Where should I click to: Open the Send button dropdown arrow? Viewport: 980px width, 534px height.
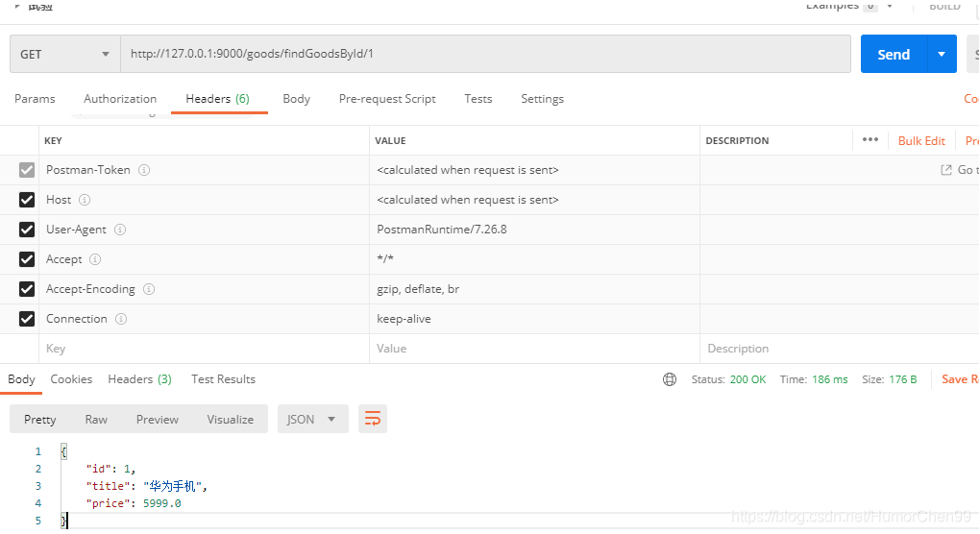[942, 55]
